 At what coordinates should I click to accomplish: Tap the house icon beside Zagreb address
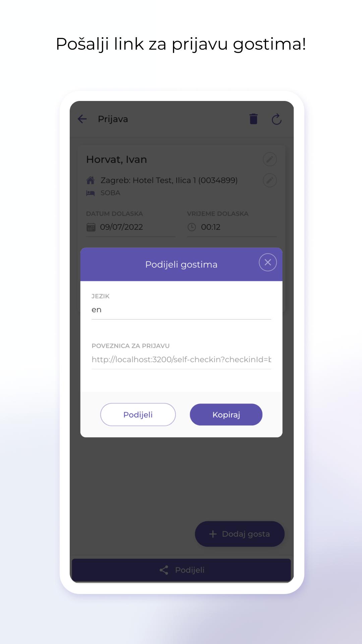(90, 180)
